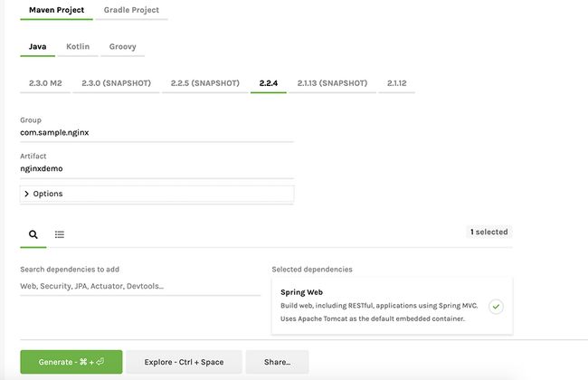Screen dimensions: 588x380
Task: Select Spring Boot 2.1.13 (SNAPSHOT)
Action: click(x=332, y=83)
